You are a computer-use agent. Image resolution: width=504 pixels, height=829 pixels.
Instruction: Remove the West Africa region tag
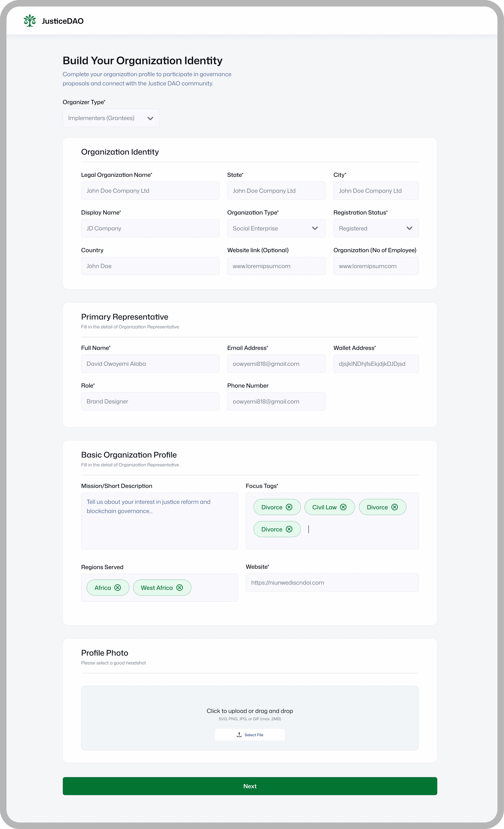click(179, 587)
